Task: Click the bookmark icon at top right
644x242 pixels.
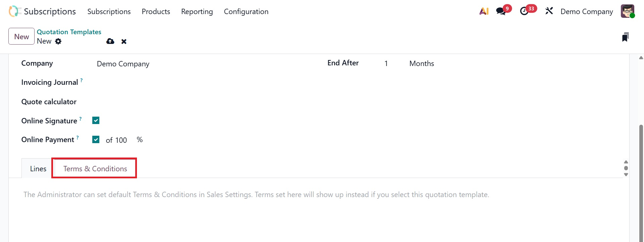Action: point(625,37)
